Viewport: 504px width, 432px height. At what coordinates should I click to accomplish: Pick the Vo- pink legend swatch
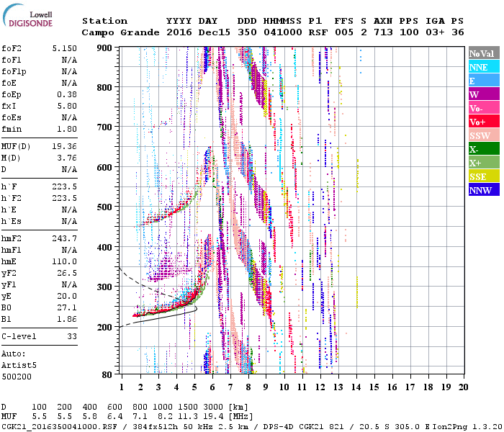click(x=484, y=108)
